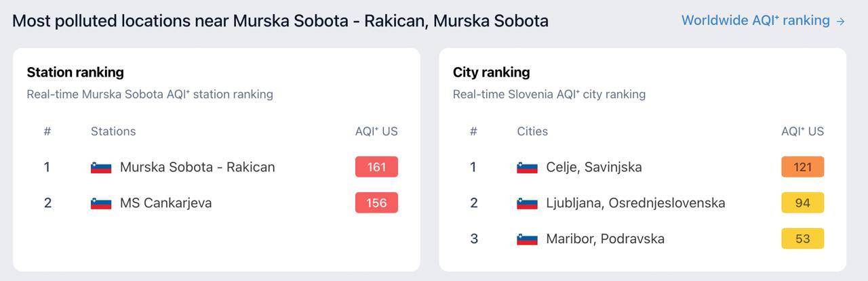Open the Maribor, Podravska city page

coord(605,239)
